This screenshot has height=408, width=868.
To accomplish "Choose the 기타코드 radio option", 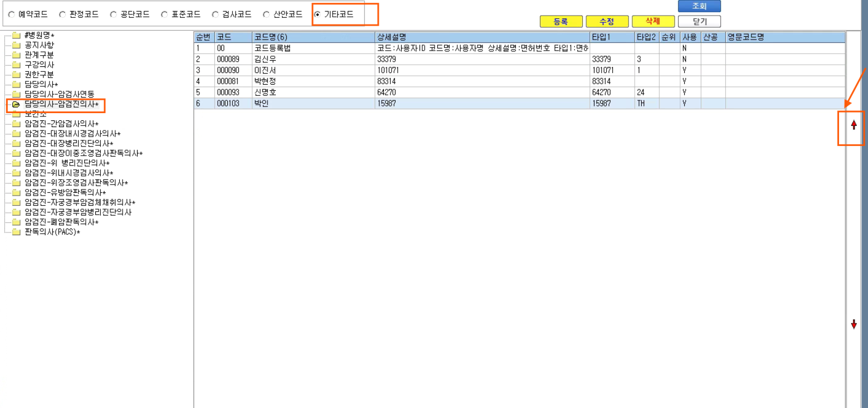I will (x=317, y=14).
